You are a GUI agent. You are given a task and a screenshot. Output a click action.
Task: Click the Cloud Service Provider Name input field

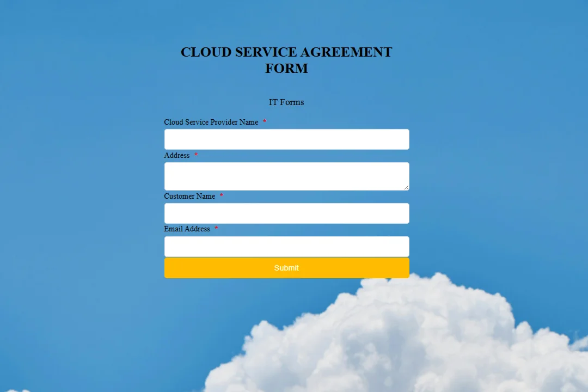point(286,139)
